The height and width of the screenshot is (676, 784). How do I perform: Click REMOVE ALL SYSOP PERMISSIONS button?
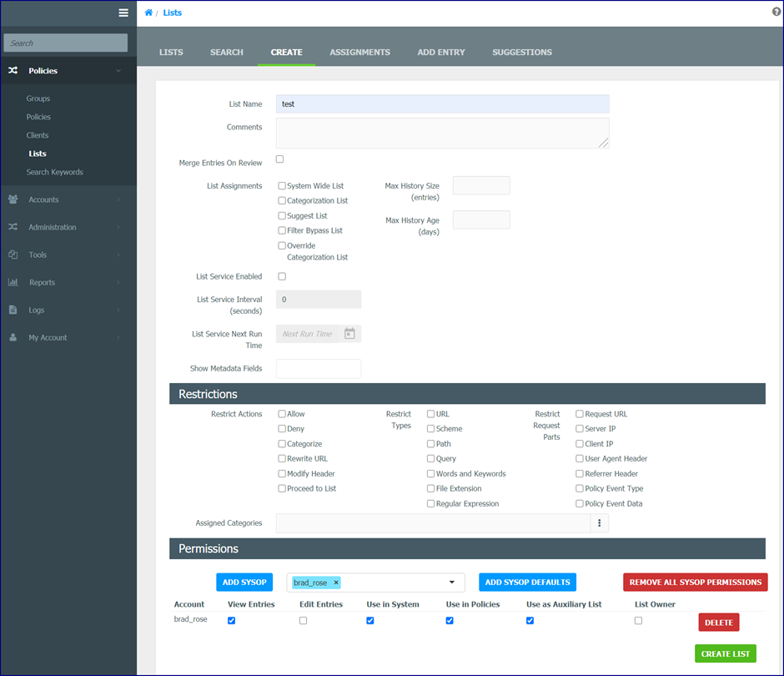(x=696, y=583)
